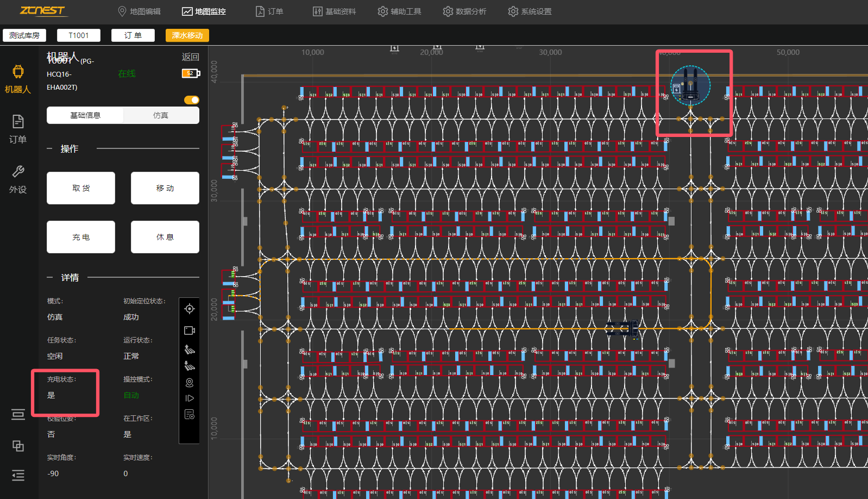Click the crosshair locate robot icon
Image resolution: width=868 pixels, height=499 pixels.
coord(190,309)
